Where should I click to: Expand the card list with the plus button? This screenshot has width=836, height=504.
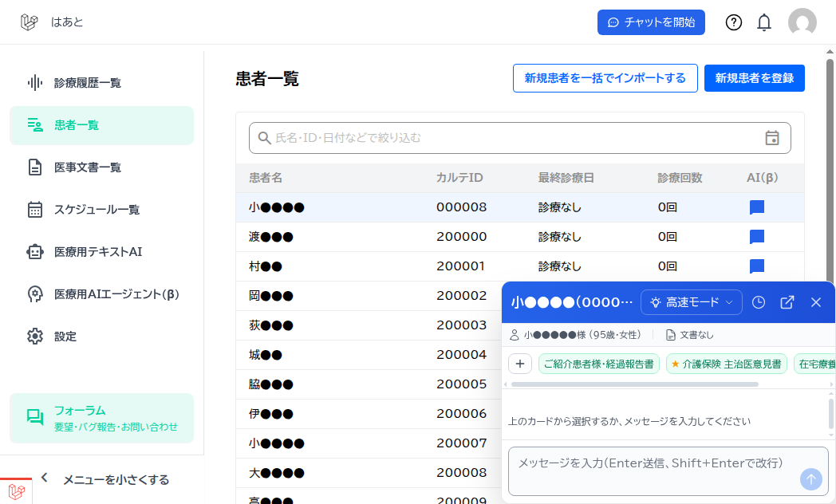pyautogui.click(x=520, y=363)
